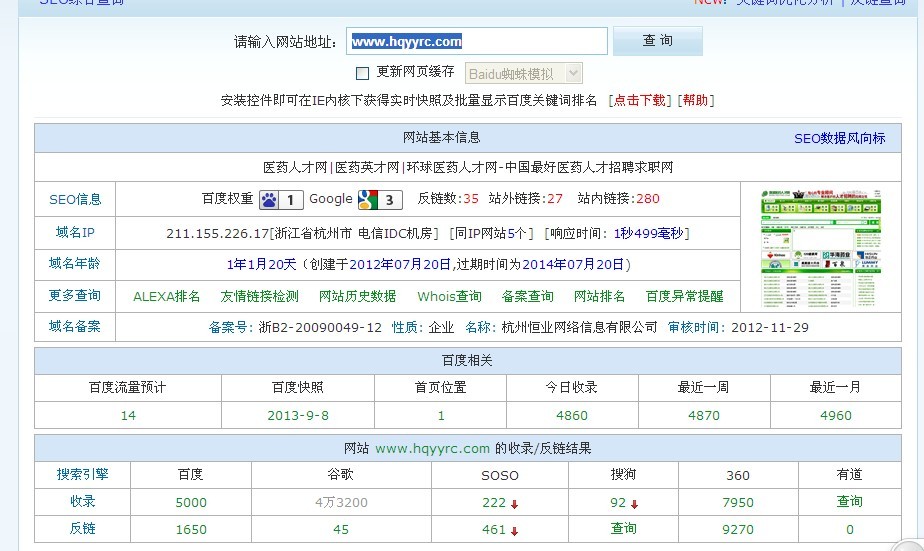Click the 域名备案 row label
924x551 pixels.
pos(75,326)
